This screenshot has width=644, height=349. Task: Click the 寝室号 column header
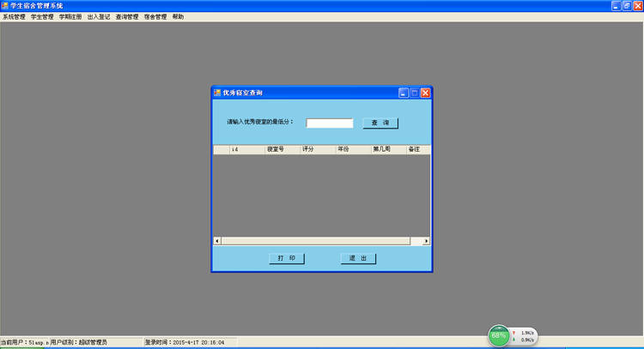(x=283, y=149)
